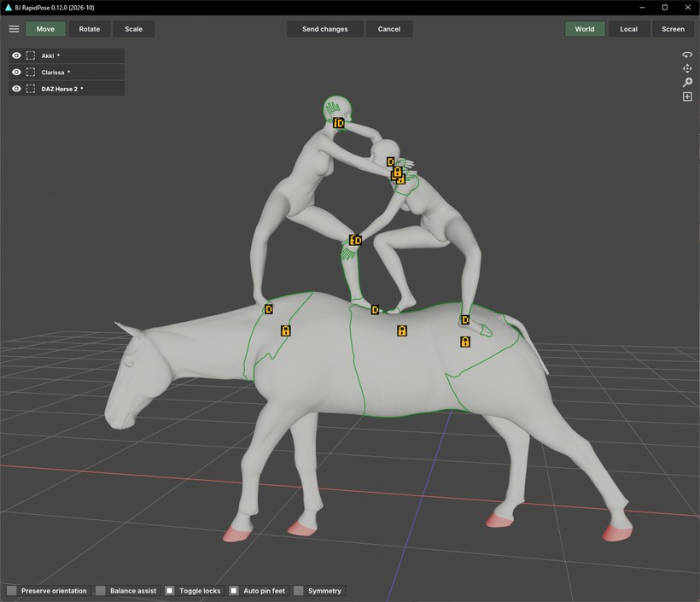
Task: Click the pin marker at the knee-and-hand junction
Action: pyautogui.click(x=355, y=240)
